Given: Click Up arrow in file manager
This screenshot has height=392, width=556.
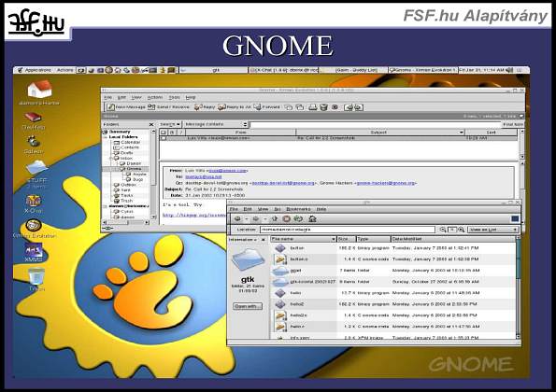Looking at the screenshot, I should click(275, 218).
